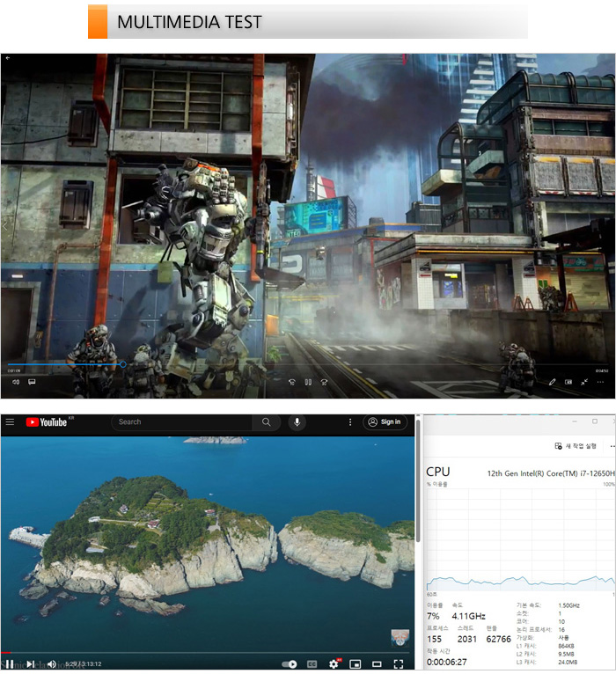This screenshot has height=674, width=616.
Task: Click the CPU heading in Task Manager
Action: [437, 472]
